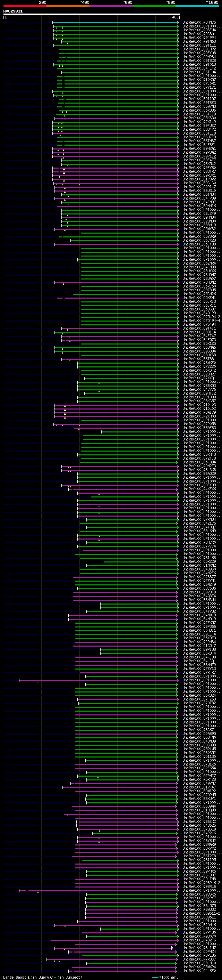The width and height of the screenshot is (222, 980).
Task: Select the UniRef100_B9ELF4 label
Action: [x=199, y=634]
